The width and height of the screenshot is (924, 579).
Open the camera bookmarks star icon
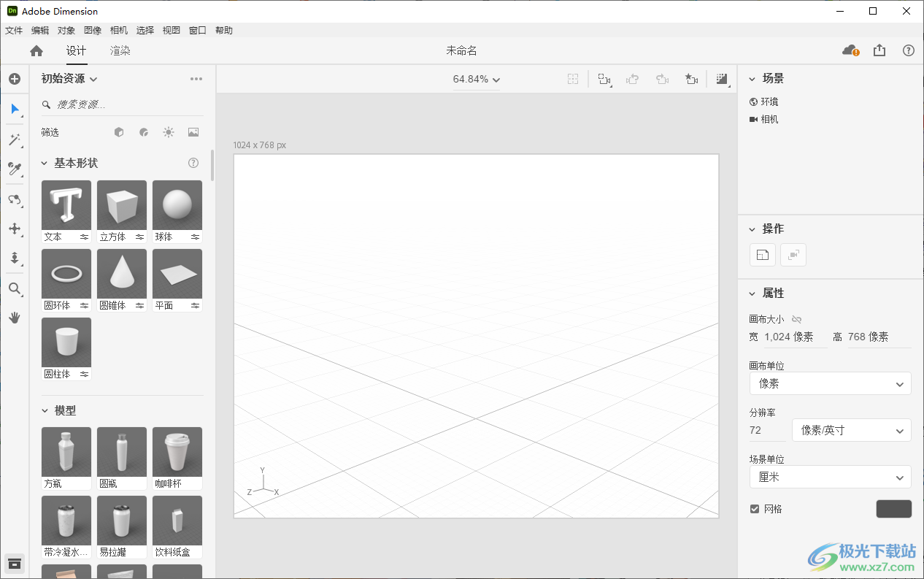pyautogui.click(x=692, y=79)
